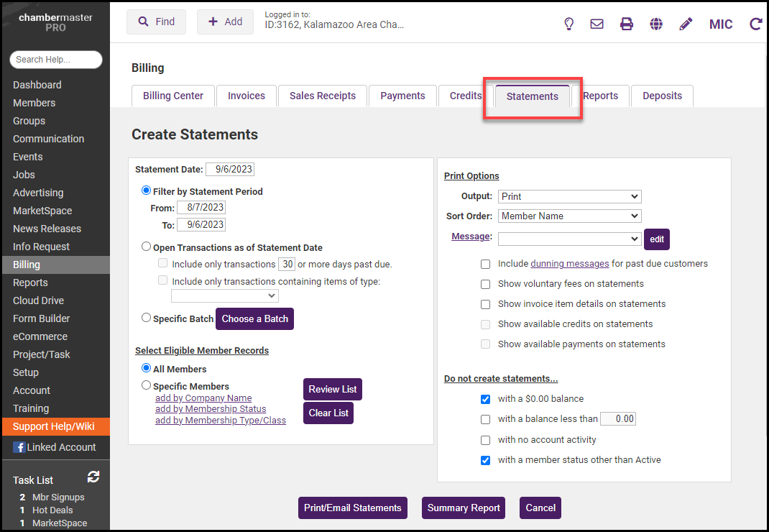Expand the Output dropdown

coord(569,196)
